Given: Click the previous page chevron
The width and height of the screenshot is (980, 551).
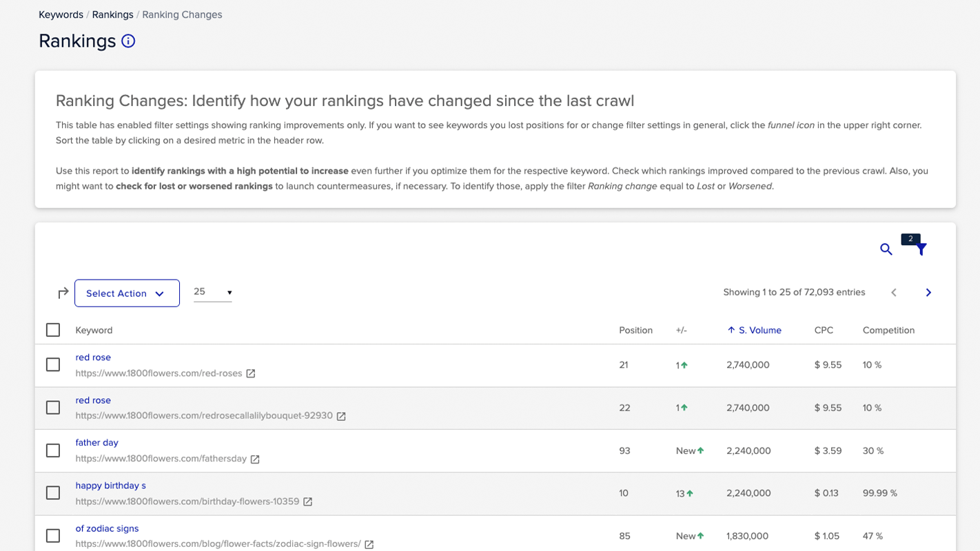Looking at the screenshot, I should click(894, 292).
